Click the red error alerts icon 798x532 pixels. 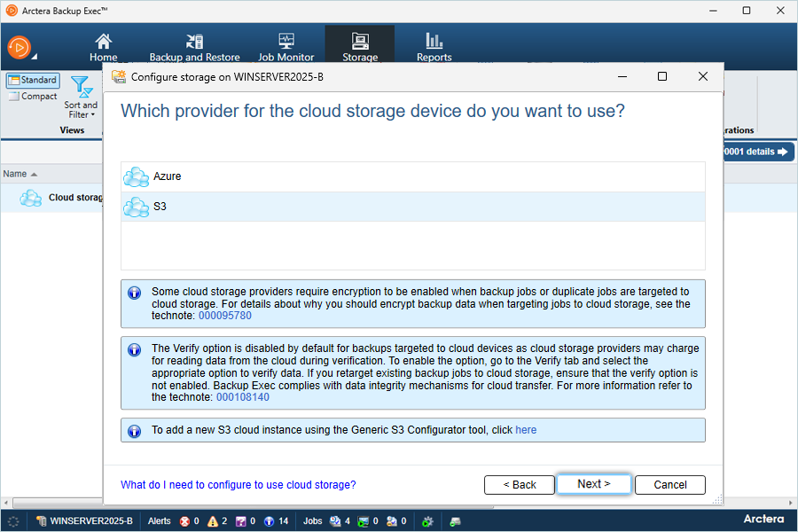click(185, 521)
